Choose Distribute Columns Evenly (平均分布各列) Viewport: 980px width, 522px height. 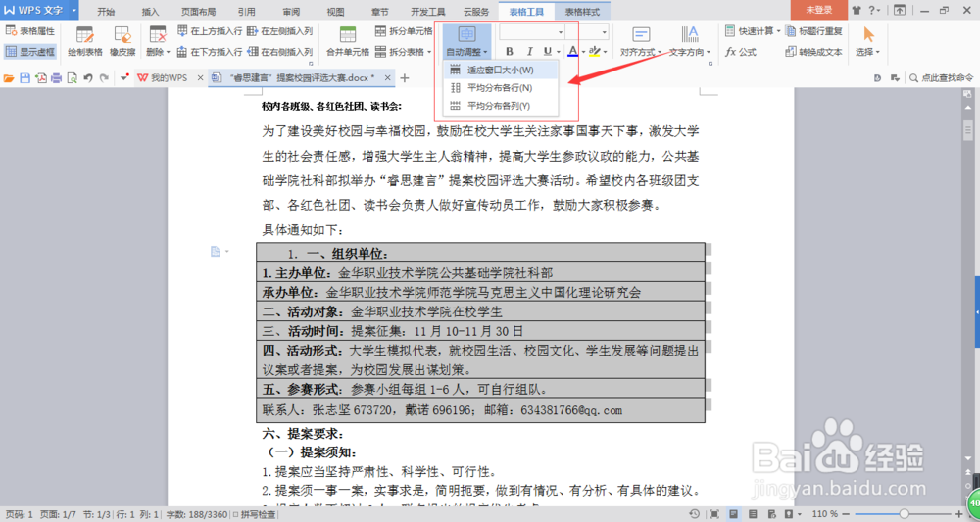pyautogui.click(x=500, y=106)
